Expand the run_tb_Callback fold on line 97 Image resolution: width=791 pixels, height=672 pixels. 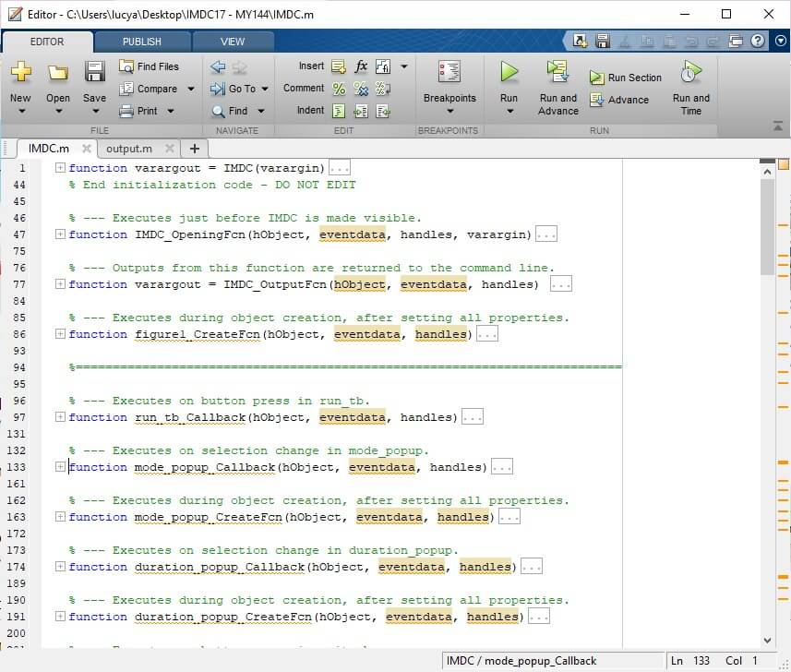(x=60, y=416)
